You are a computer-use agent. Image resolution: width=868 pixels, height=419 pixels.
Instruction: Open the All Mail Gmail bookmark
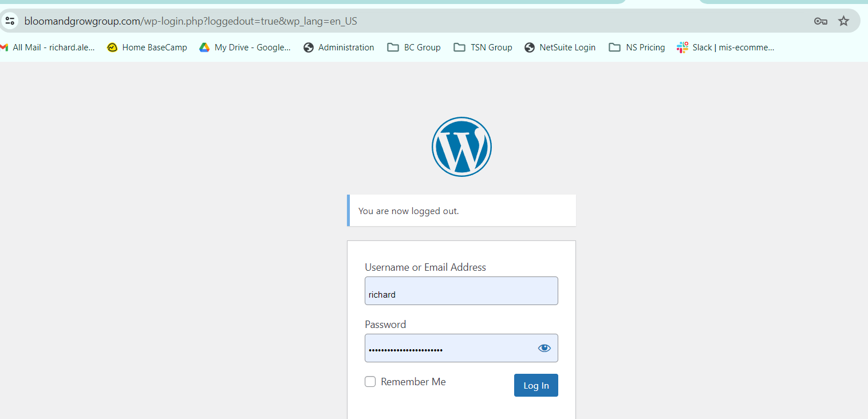tap(48, 48)
